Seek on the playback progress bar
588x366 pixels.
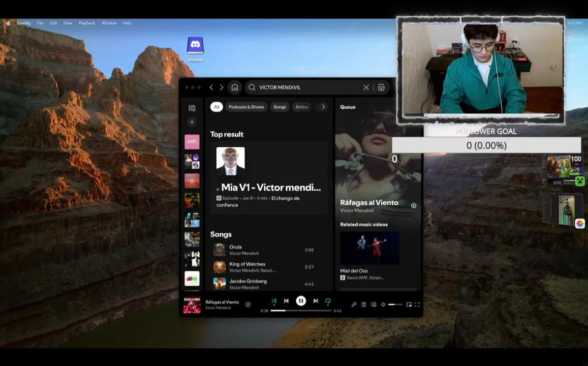pyautogui.click(x=301, y=311)
